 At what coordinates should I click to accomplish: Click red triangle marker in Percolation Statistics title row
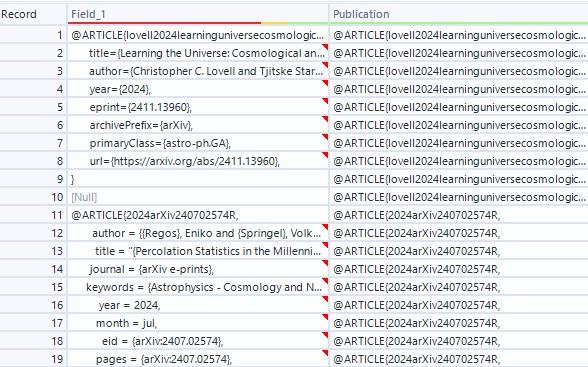click(325, 245)
